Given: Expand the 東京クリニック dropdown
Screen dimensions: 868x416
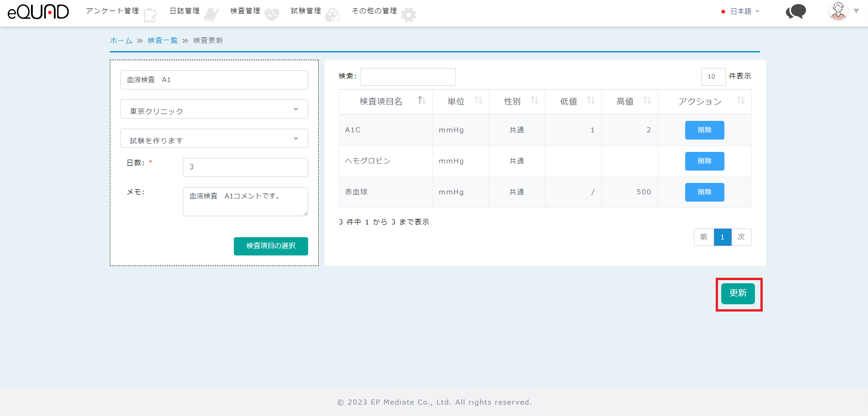Looking at the screenshot, I should [214, 109].
